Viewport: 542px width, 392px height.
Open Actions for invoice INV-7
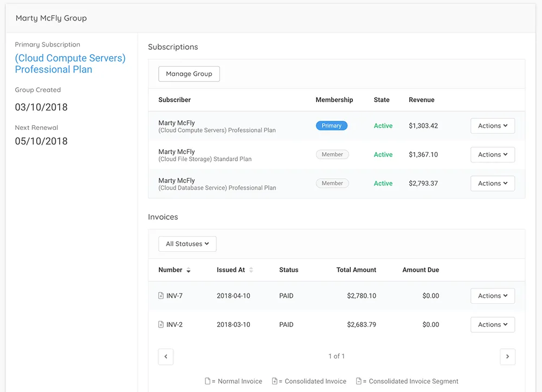tap(492, 296)
